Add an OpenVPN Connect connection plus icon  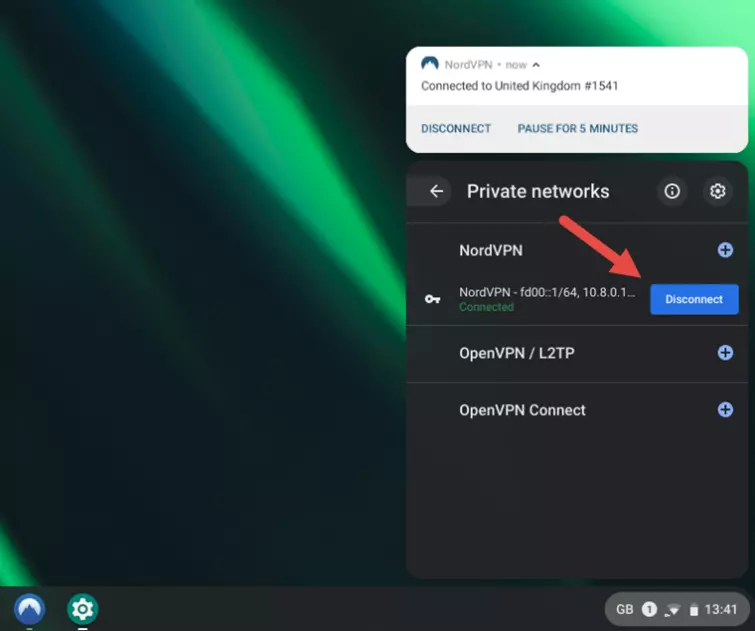tap(725, 410)
